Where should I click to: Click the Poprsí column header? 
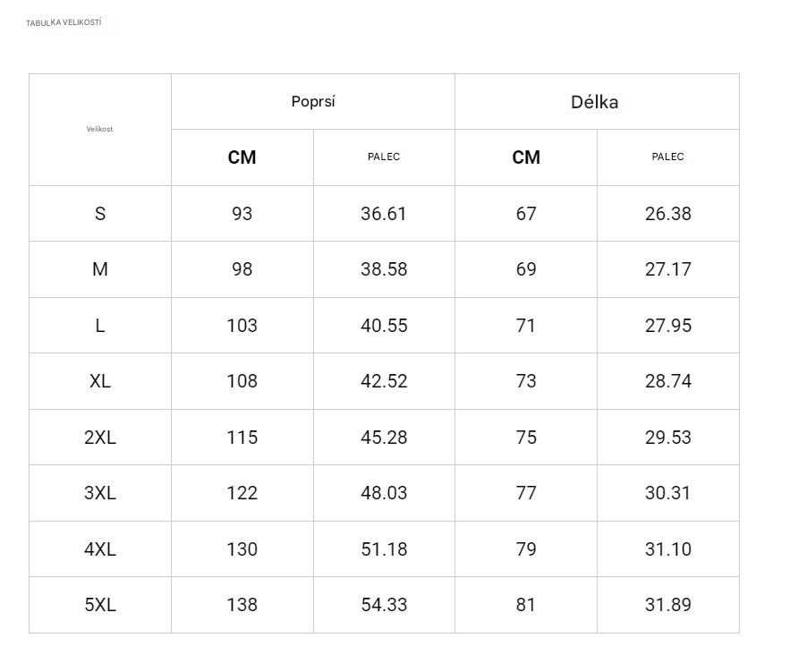coord(313,101)
